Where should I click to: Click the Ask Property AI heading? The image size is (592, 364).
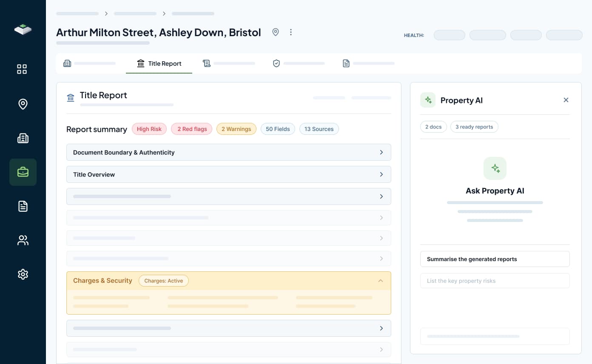[x=495, y=191]
